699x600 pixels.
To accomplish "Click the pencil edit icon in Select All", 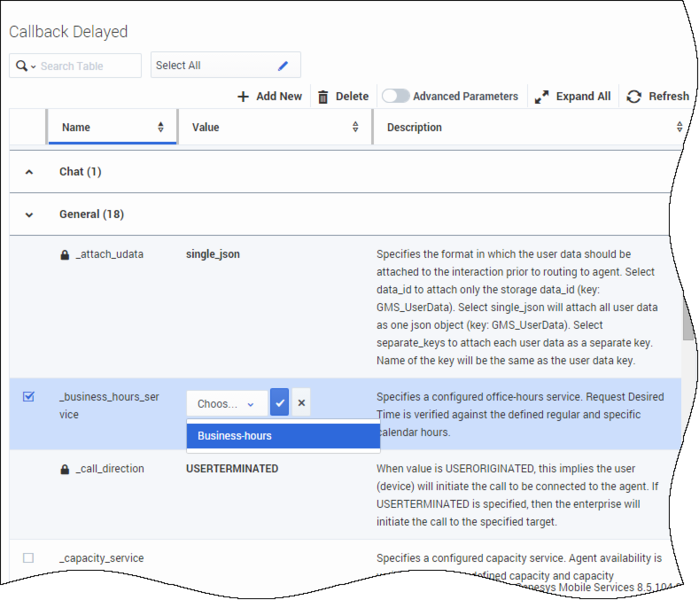I will [x=283, y=66].
